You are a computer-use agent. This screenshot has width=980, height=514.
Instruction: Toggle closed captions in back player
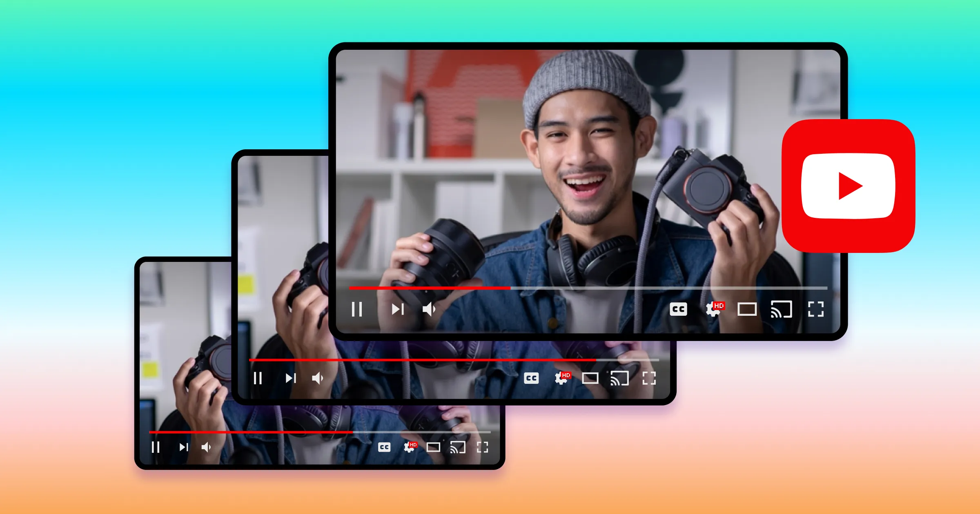384,447
